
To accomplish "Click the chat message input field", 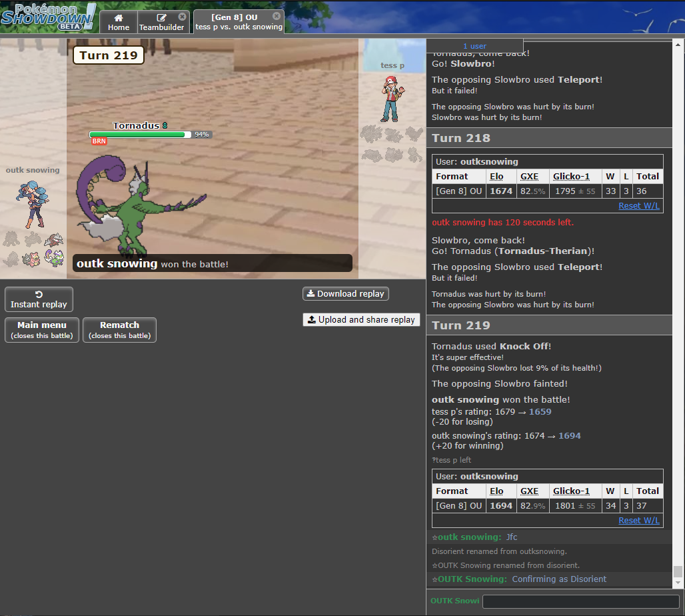I will 580,601.
